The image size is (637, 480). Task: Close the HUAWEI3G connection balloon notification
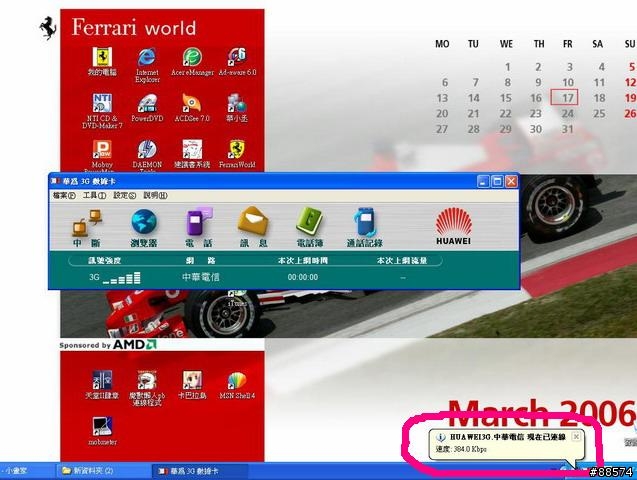click(576, 437)
